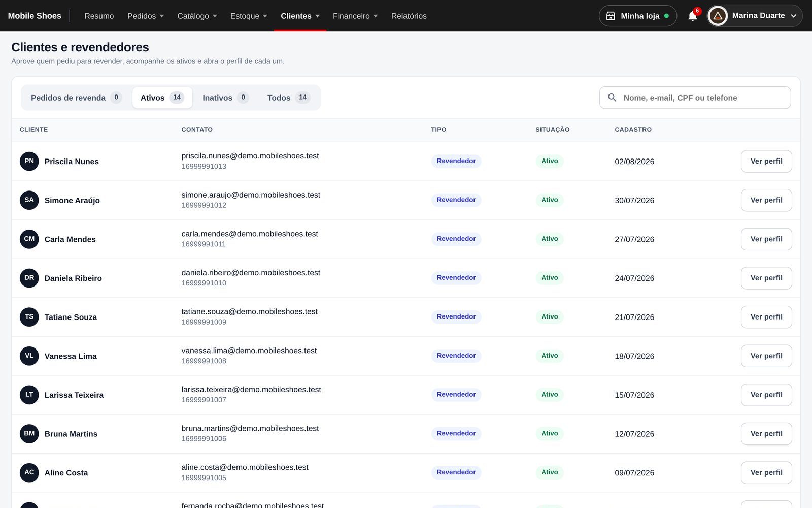Click Bruna Martins BM avatar
This screenshot has width=812, height=508.
pyautogui.click(x=29, y=434)
